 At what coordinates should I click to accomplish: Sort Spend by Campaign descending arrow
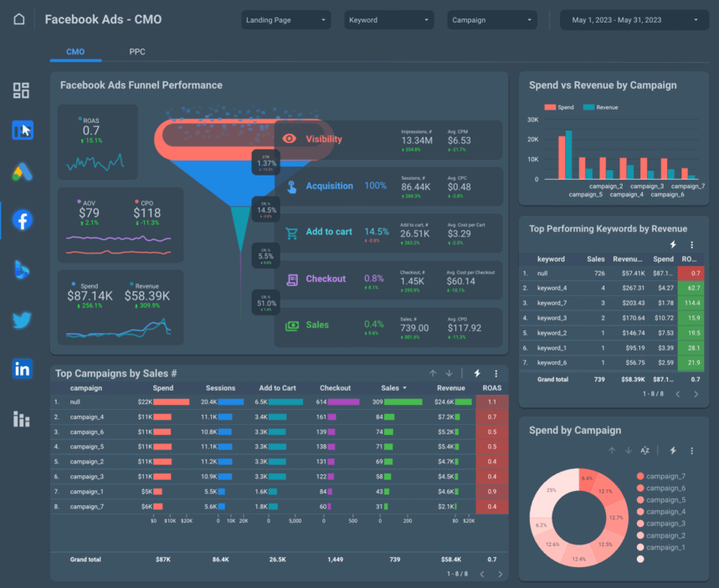pyautogui.click(x=629, y=451)
